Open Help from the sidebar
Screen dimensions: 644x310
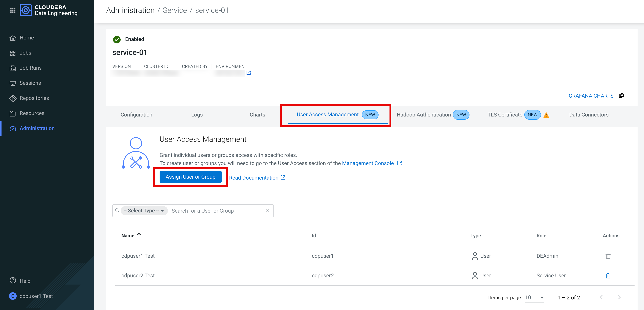click(25, 281)
